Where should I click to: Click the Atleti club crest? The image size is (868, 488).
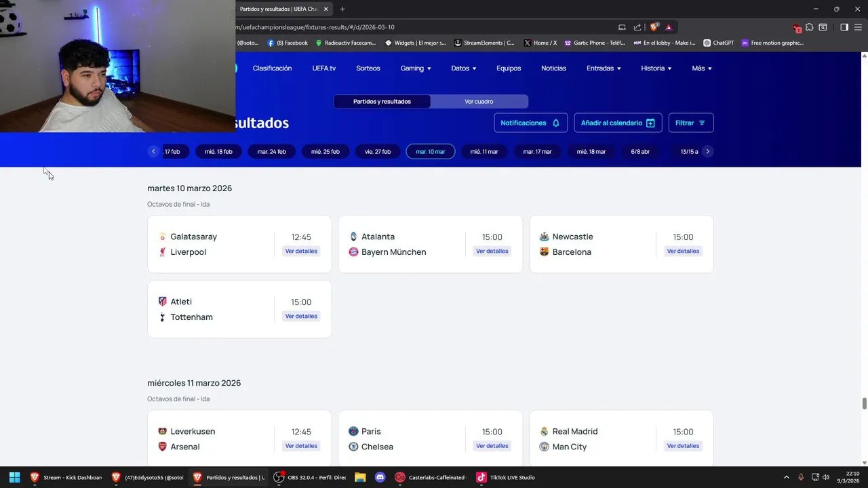point(162,302)
